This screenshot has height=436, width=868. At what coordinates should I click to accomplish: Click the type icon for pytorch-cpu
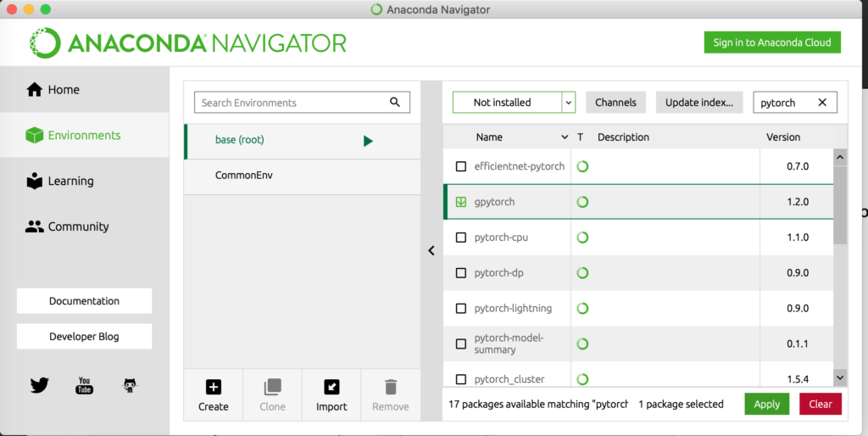tap(582, 238)
